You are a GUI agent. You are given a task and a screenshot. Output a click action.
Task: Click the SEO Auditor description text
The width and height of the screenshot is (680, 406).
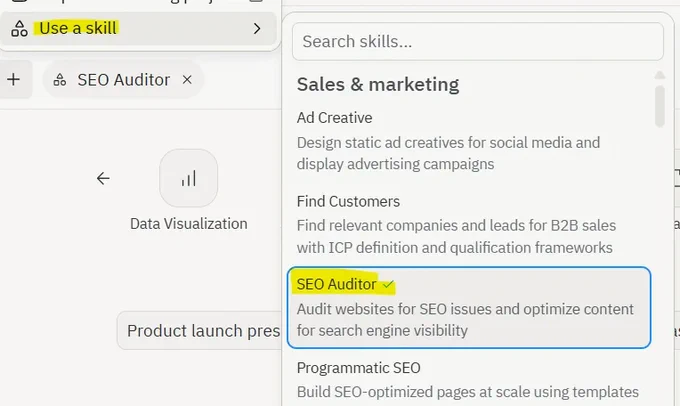465,320
